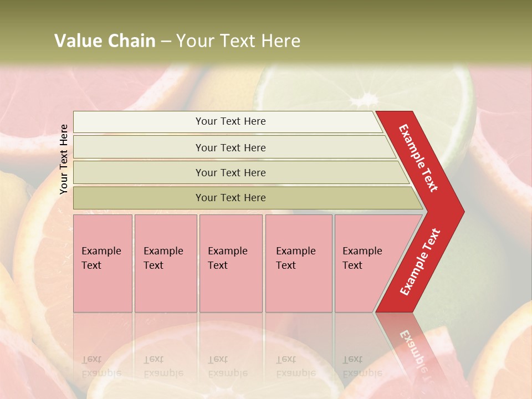This screenshot has width=532, height=399.
Task: Click the mirrored text reflection under third box
Action: click(x=228, y=366)
